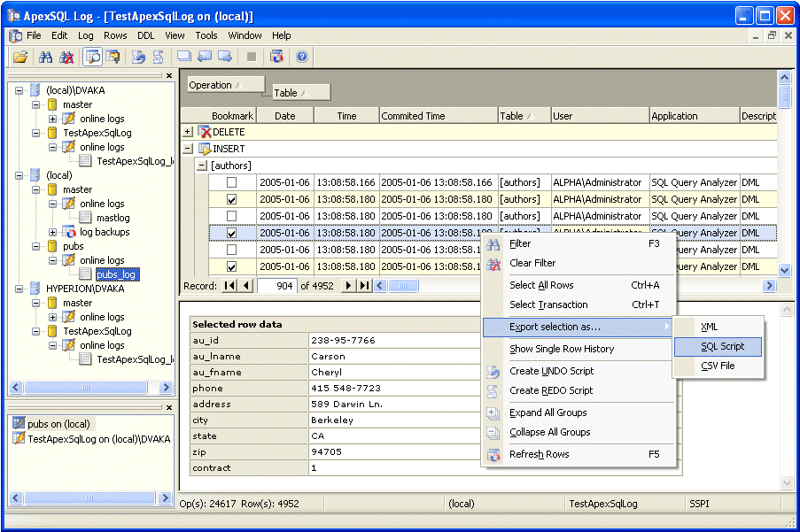Image resolution: width=800 pixels, height=532 pixels.
Task: Click the Clear Filter toolbar icon with red X
Action: (66, 57)
